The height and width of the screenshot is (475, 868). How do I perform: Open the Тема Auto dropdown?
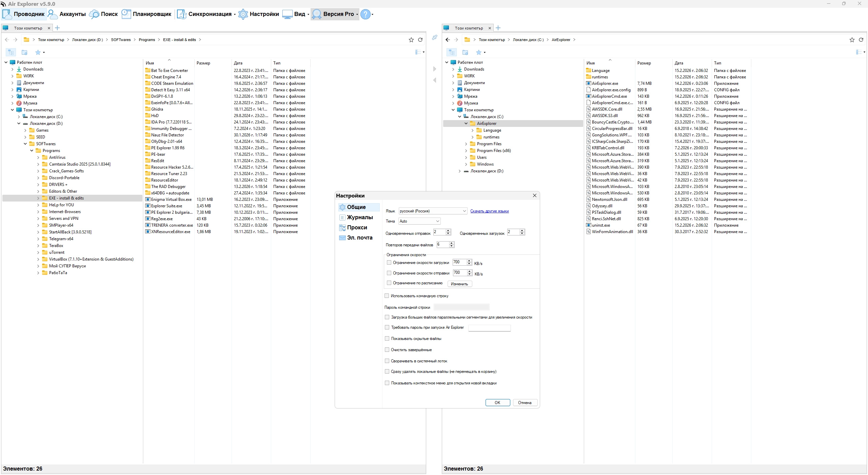coord(419,221)
